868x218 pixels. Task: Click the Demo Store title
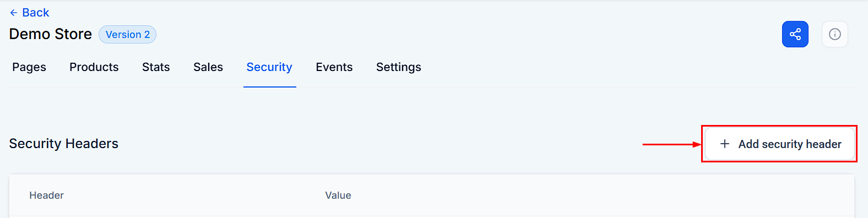coord(51,34)
